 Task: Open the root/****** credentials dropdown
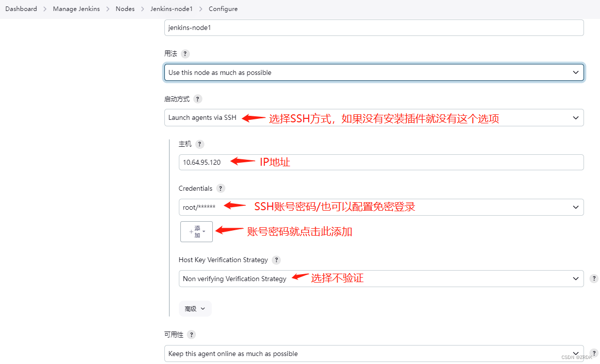pyautogui.click(x=381, y=207)
